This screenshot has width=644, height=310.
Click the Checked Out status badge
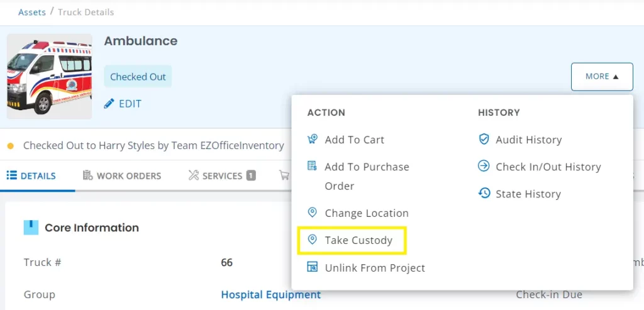pos(138,77)
